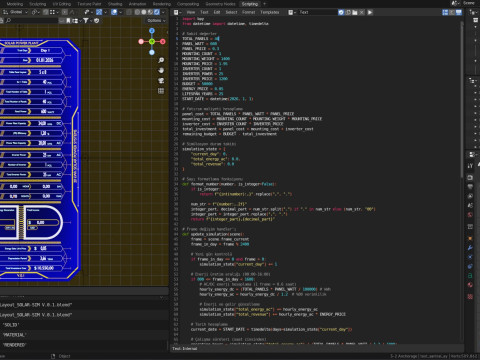Click the viewport navigation orientation gizmo
480x360 pixels.
pos(152,41)
